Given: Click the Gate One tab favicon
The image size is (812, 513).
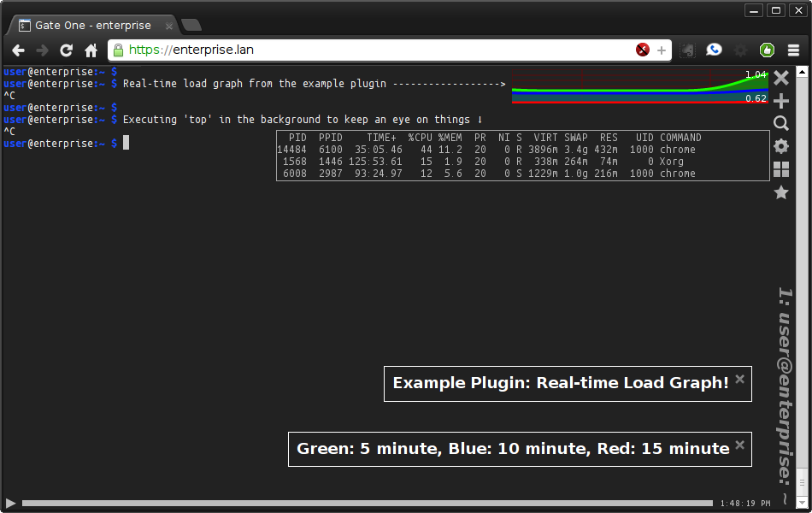Looking at the screenshot, I should [24, 26].
